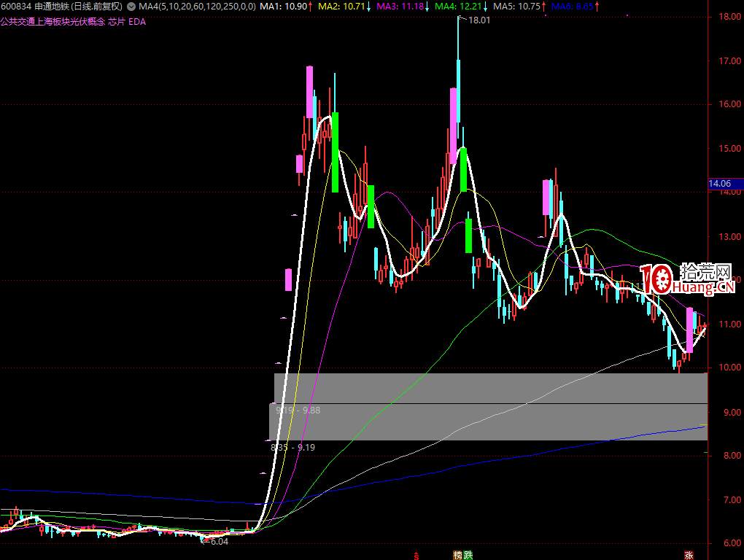Viewport: 744px width, 560px height.
Task: Click the green 跌 badge at chart bottom
Action: click(468, 555)
